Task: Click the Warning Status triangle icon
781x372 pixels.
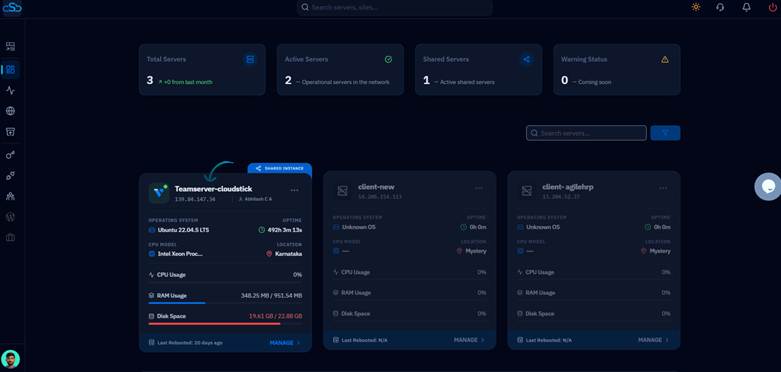Action: [665, 59]
